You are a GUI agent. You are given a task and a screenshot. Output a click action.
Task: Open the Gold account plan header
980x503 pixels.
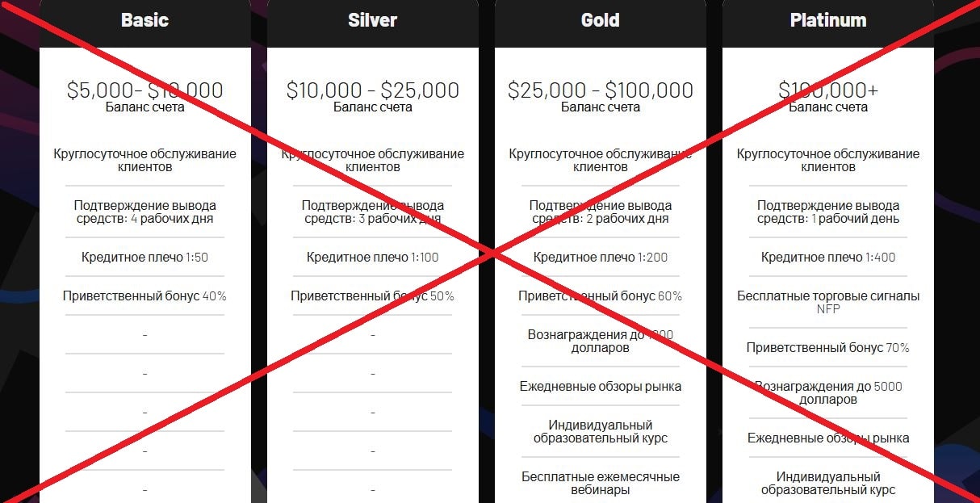point(600,20)
